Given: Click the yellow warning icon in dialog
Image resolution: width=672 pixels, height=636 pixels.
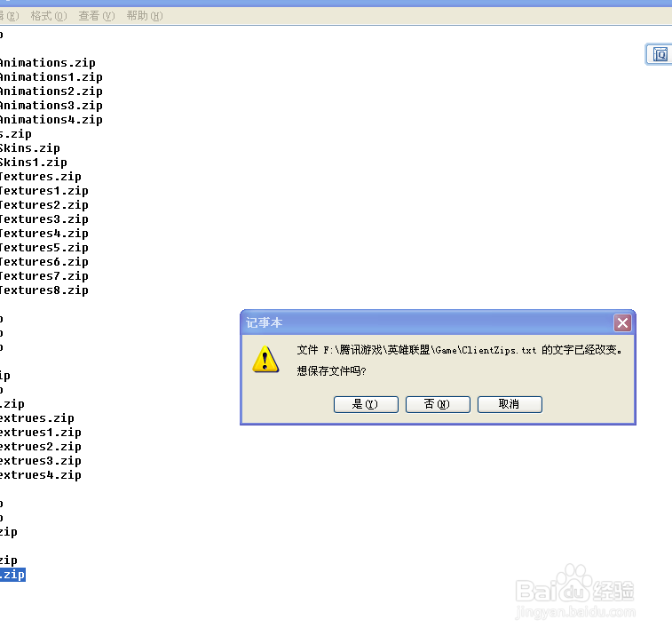Looking at the screenshot, I should click(x=265, y=360).
